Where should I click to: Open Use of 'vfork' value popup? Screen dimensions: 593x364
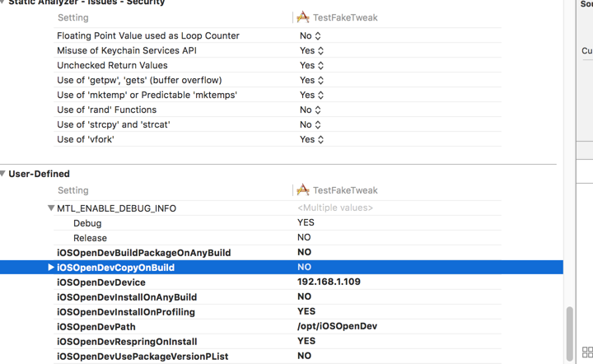coord(312,140)
